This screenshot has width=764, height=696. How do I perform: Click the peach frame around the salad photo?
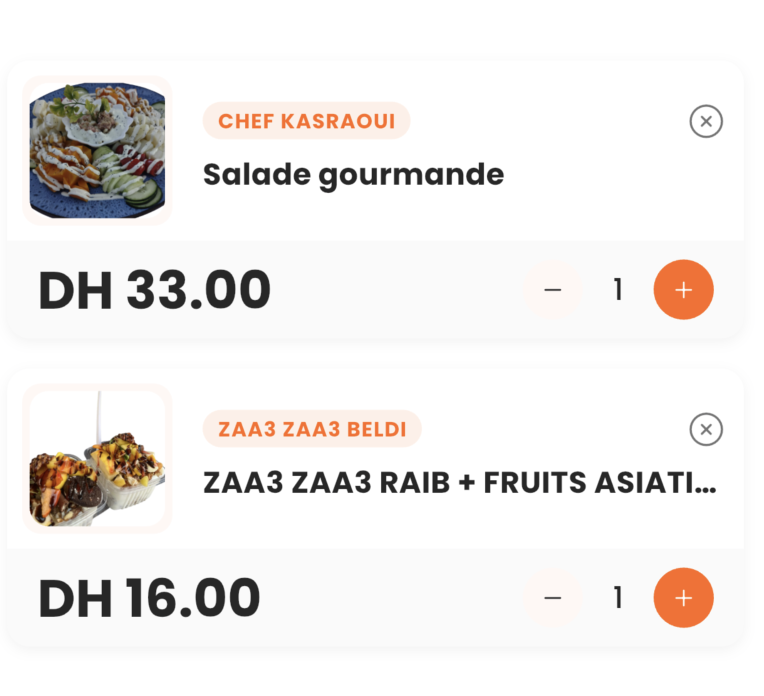point(26,150)
